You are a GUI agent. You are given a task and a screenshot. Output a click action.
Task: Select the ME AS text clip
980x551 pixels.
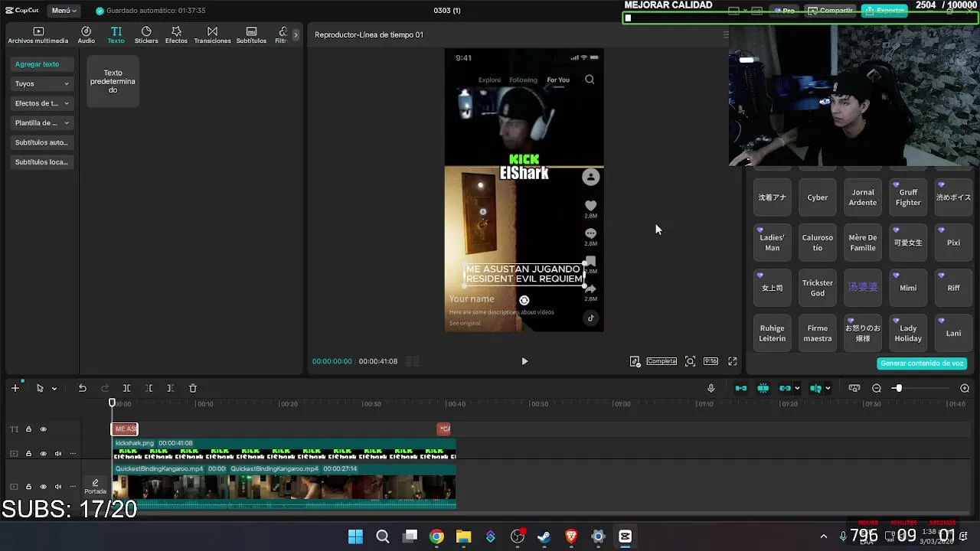[125, 429]
